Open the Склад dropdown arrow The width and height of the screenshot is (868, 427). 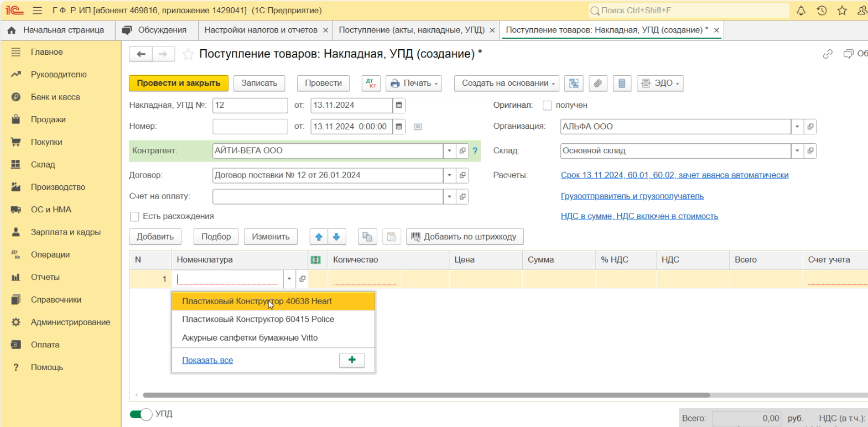click(x=797, y=150)
